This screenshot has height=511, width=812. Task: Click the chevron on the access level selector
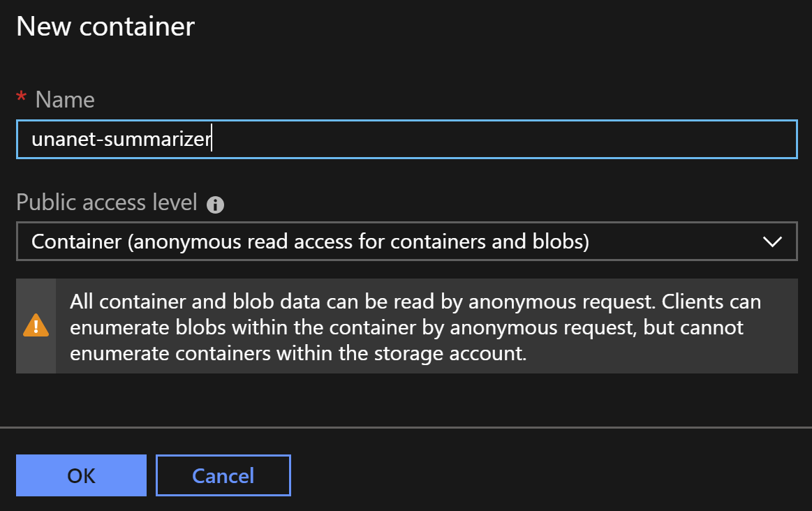click(x=772, y=242)
